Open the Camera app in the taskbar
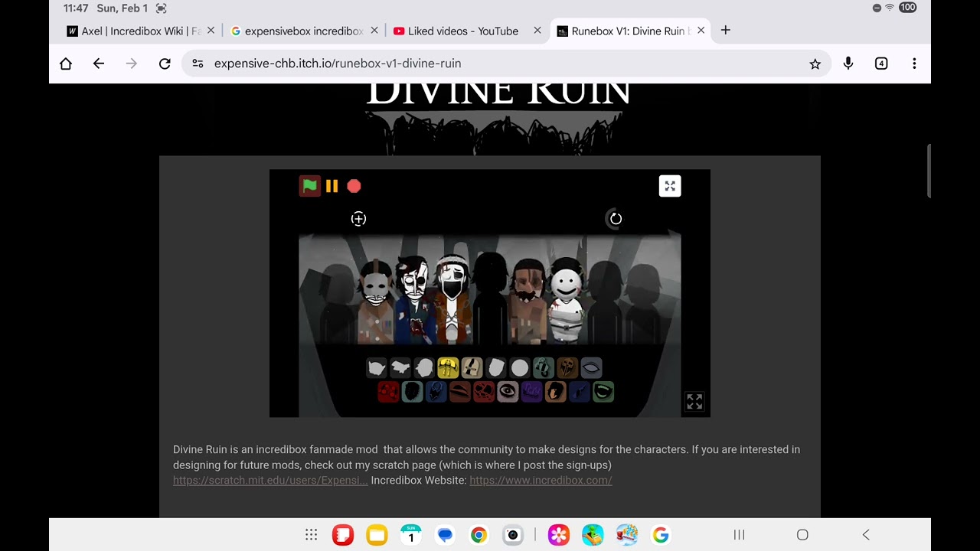Screen dimensions: 980x551 point(513,535)
